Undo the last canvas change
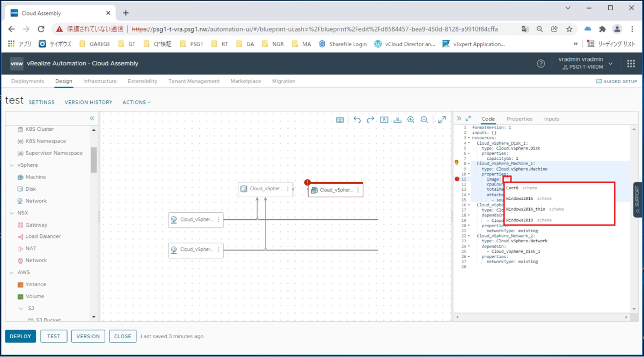This screenshot has height=357, width=644. 357,120
